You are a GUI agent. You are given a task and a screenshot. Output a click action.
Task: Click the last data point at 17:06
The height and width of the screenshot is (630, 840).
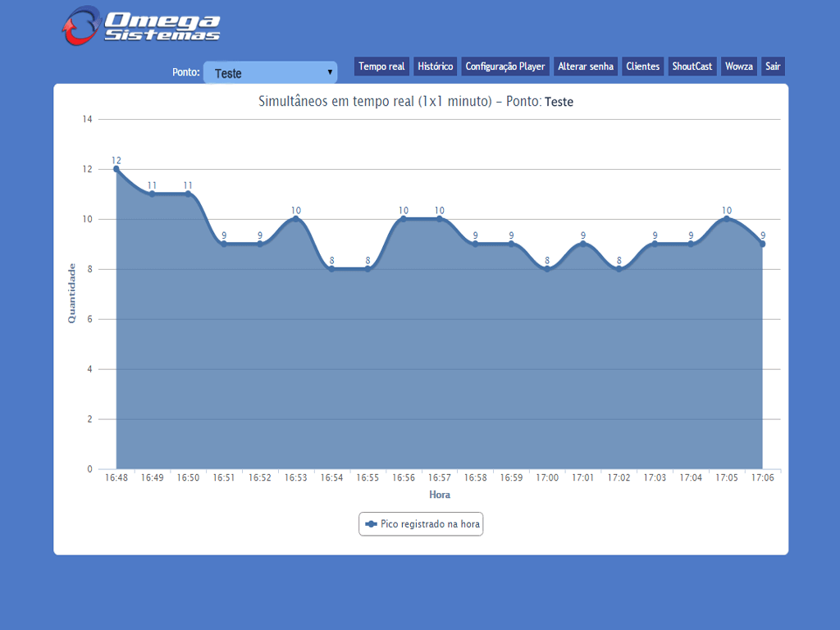762,244
